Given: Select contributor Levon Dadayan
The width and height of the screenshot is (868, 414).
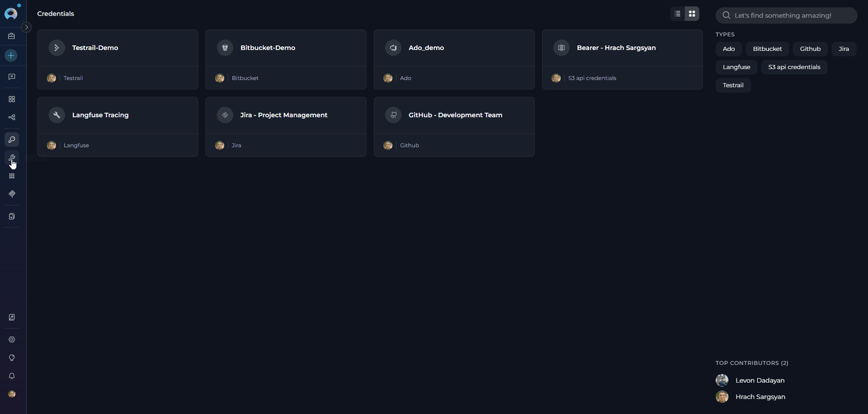Looking at the screenshot, I should pyautogui.click(x=759, y=380).
